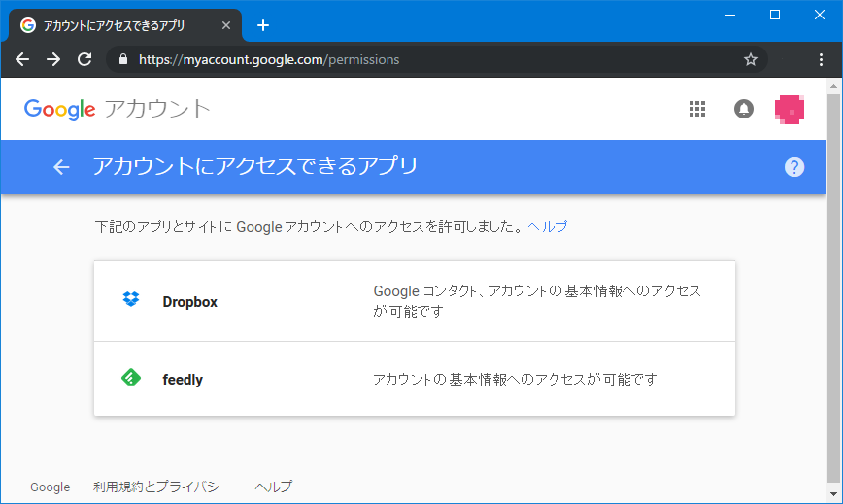843x504 pixels.
Task: Click the page vertical scrollbar thumb
Action: [x=834, y=288]
